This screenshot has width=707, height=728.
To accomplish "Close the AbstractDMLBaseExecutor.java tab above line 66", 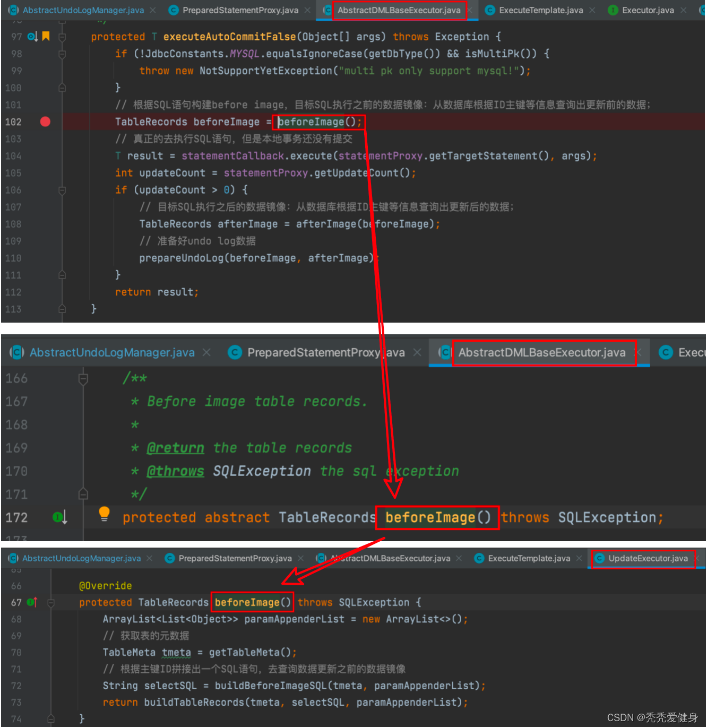I will (x=459, y=558).
